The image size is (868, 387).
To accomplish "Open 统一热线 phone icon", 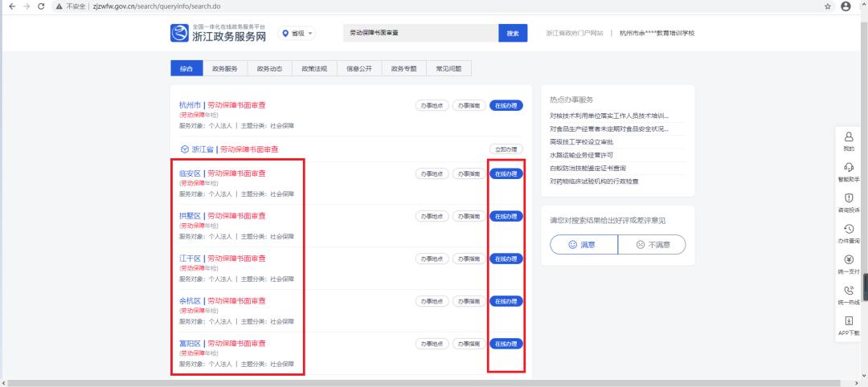I will 850,291.
